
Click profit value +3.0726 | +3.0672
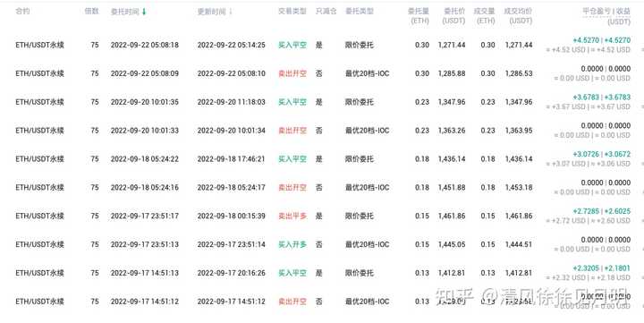tap(602, 155)
